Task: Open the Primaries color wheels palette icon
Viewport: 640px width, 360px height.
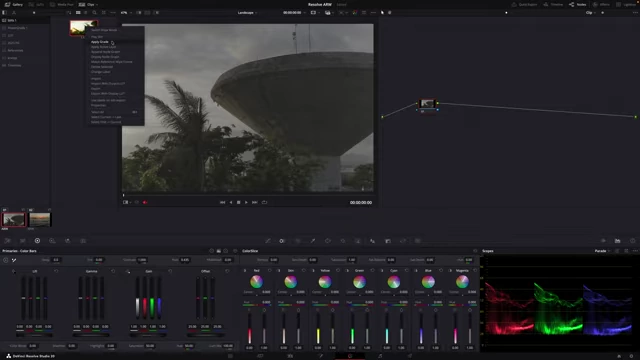Action: pos(37,241)
